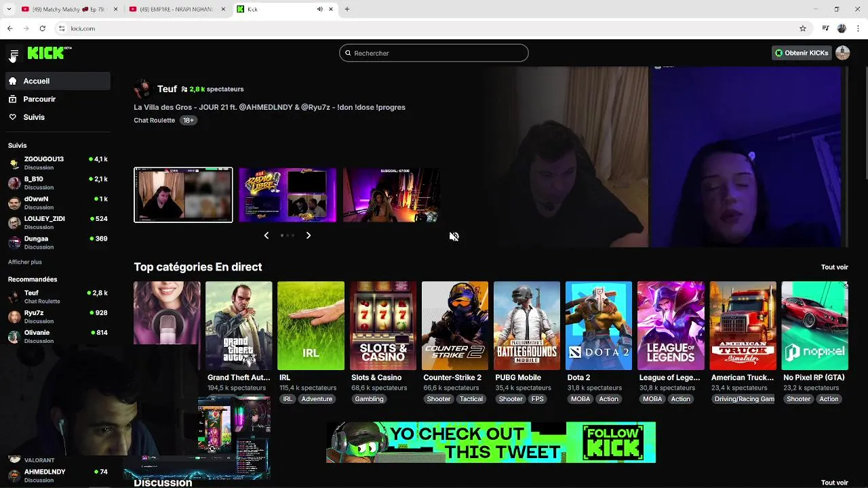The width and height of the screenshot is (868, 488).
Task: Open browser tab search dropdown arrow
Action: coord(9,9)
